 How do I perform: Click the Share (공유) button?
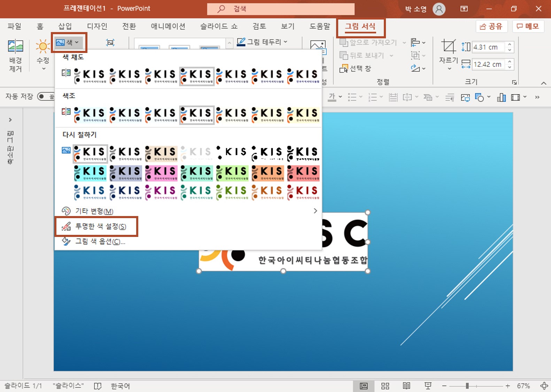(x=491, y=26)
